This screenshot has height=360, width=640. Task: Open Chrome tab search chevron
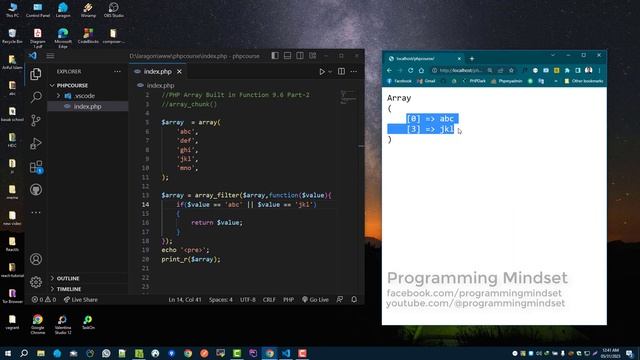click(553, 55)
